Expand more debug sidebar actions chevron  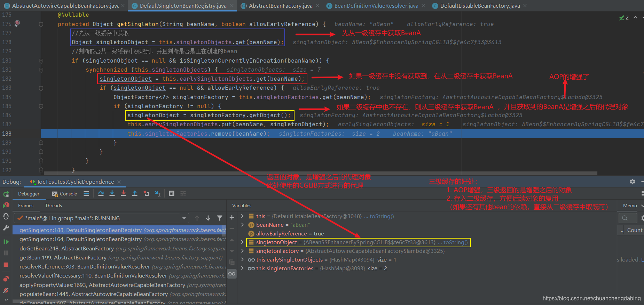(6, 300)
